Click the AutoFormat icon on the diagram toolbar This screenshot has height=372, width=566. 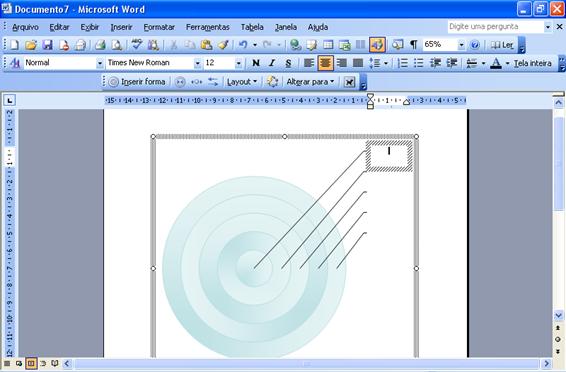(272, 82)
